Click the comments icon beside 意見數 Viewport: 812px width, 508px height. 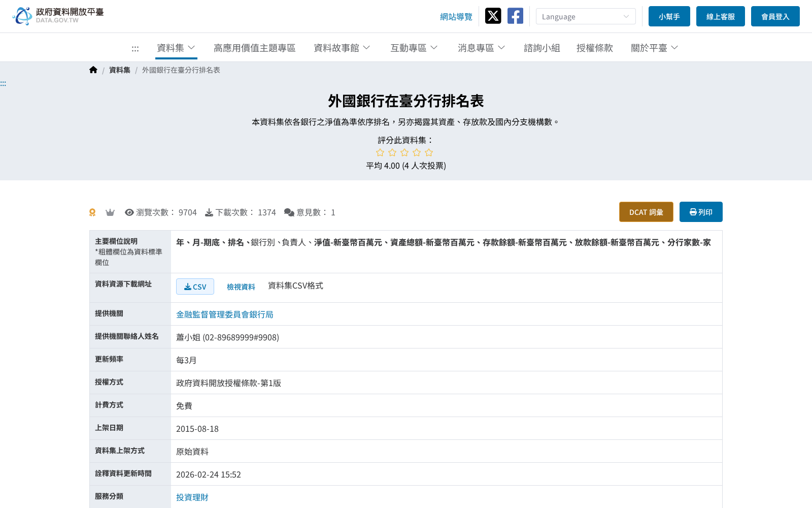[x=289, y=212]
